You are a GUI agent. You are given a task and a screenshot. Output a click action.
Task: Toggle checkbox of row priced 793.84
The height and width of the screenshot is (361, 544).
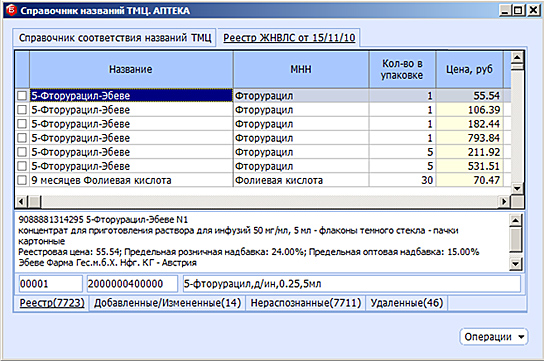pyautogui.click(x=22, y=138)
